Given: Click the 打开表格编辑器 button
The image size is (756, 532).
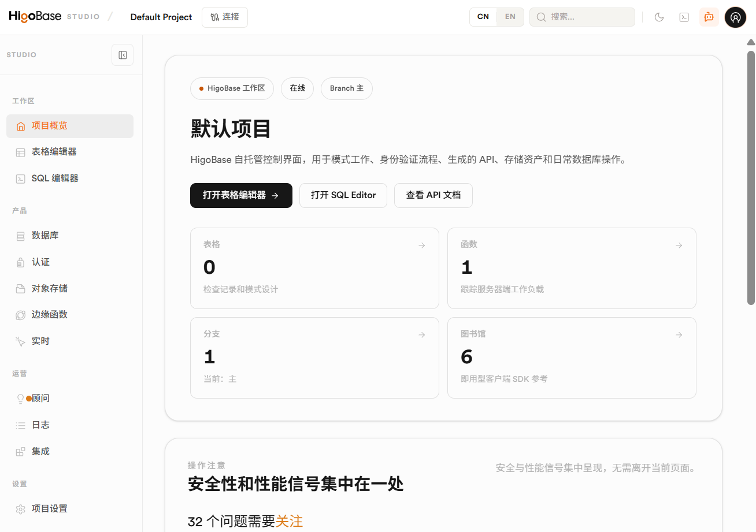Looking at the screenshot, I should [x=241, y=195].
